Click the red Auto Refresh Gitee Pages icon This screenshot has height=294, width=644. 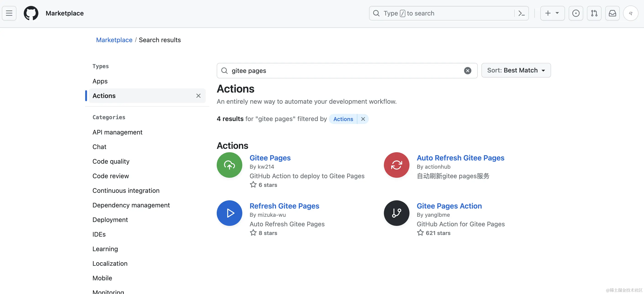pyautogui.click(x=396, y=165)
